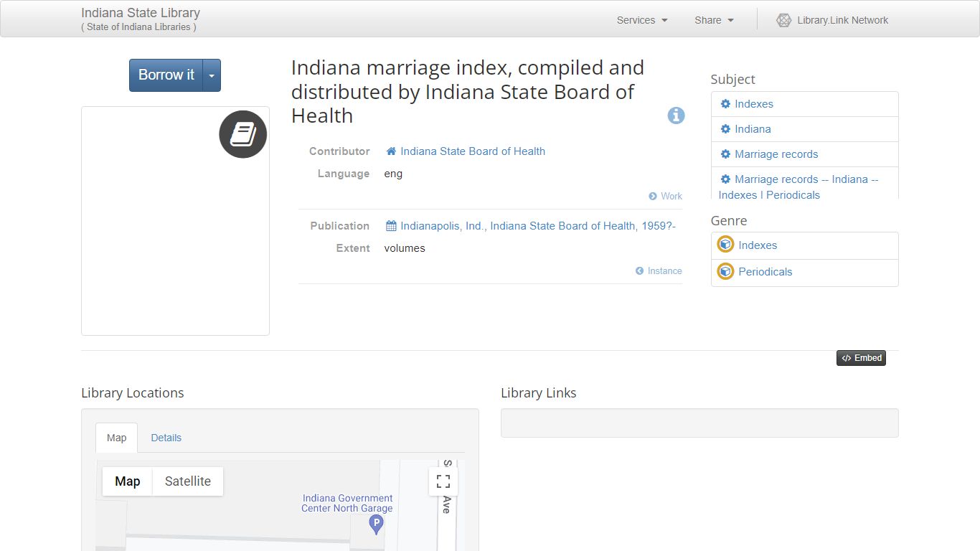Click the gear icon next to Marriage records
Viewport: 980px width, 551px height.
click(x=725, y=154)
